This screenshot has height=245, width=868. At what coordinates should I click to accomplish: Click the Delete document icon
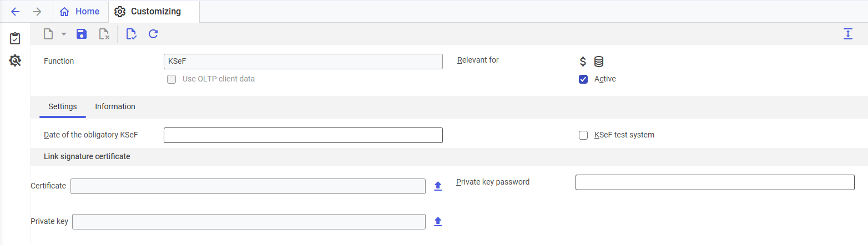104,34
